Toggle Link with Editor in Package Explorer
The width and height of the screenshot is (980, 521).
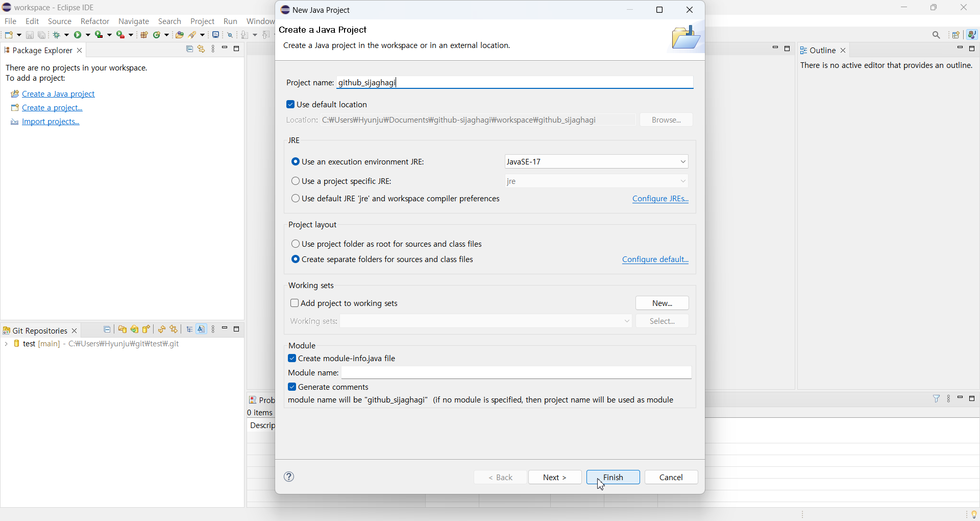[x=202, y=50]
